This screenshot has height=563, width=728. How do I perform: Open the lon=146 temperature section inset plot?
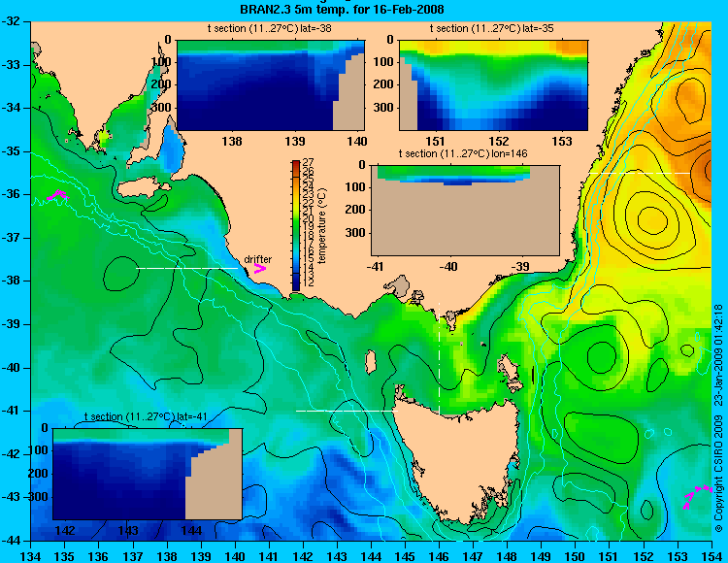(x=465, y=210)
